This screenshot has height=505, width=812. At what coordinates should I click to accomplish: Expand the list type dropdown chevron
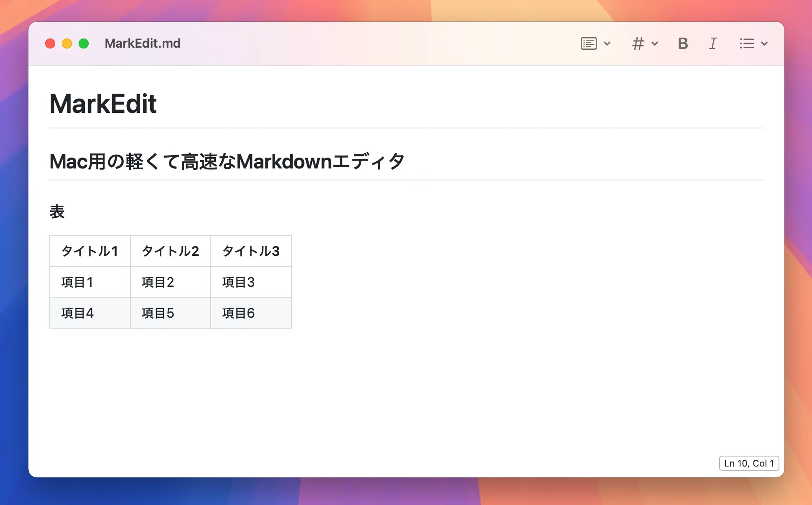click(x=764, y=43)
